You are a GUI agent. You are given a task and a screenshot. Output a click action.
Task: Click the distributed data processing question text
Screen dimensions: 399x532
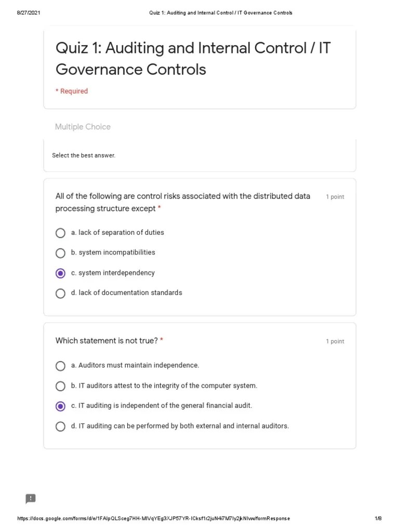(x=182, y=202)
